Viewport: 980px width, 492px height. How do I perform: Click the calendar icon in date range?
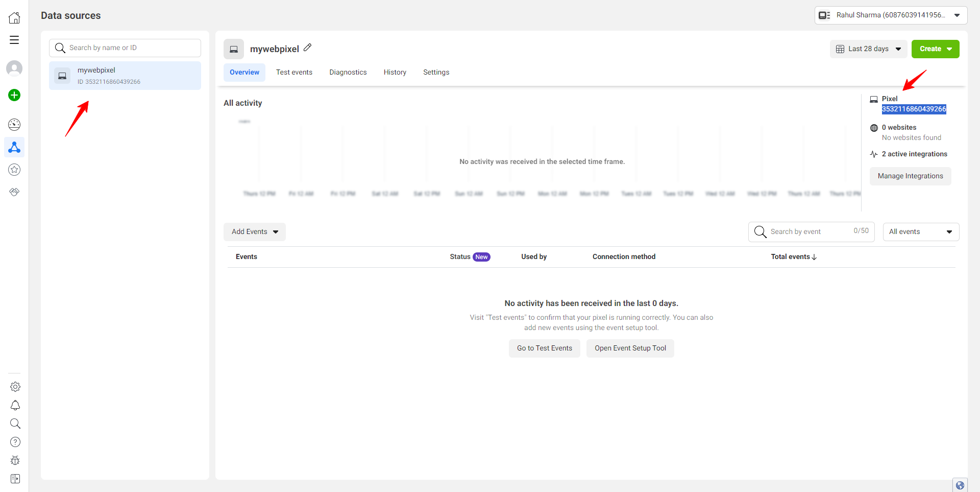coord(840,49)
